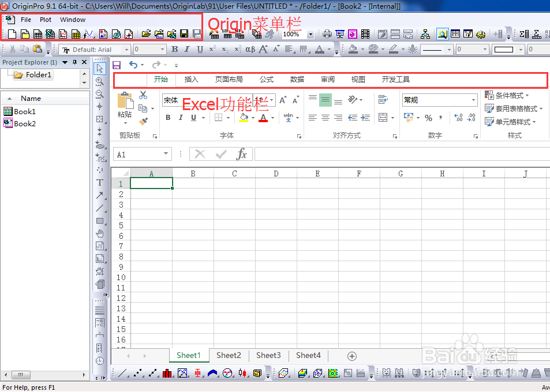Click Excel Format Painter brush icon
This screenshot has width=550, height=392.
pyautogui.click(x=143, y=122)
